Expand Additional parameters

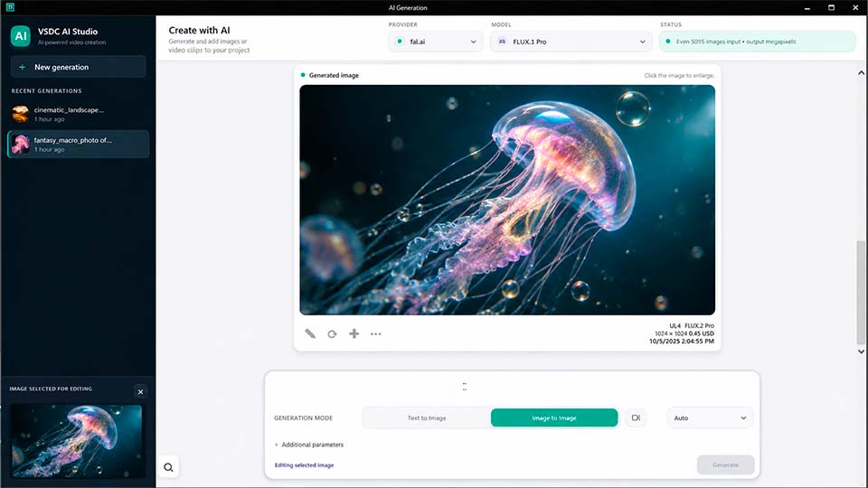pos(309,445)
